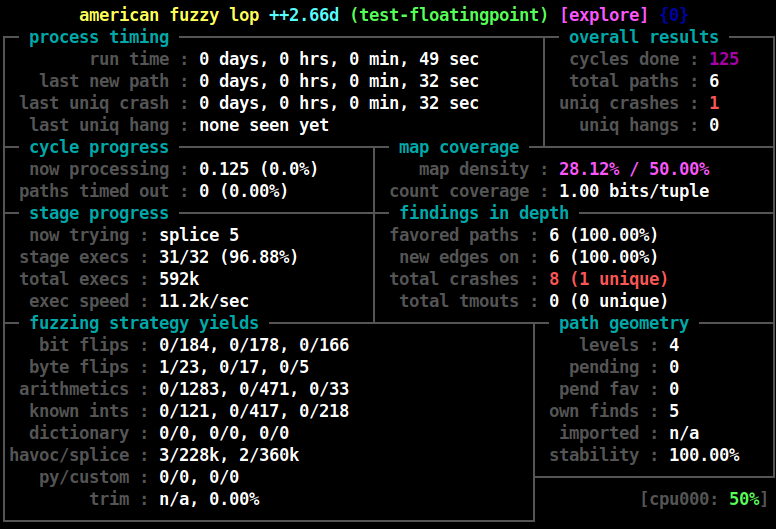The image size is (776, 529).
Task: Click the '[explore]' schedule label
Action: coord(604,15)
